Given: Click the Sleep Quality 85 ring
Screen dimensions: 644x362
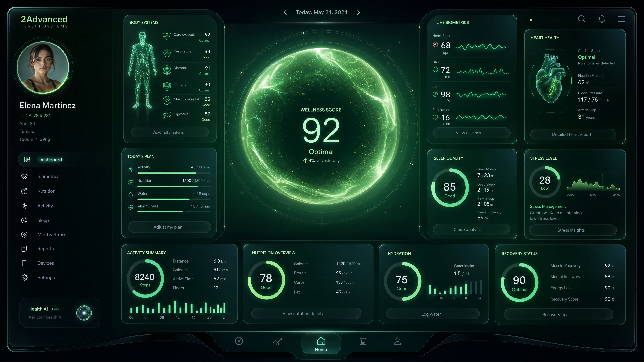Looking at the screenshot, I should (450, 188).
